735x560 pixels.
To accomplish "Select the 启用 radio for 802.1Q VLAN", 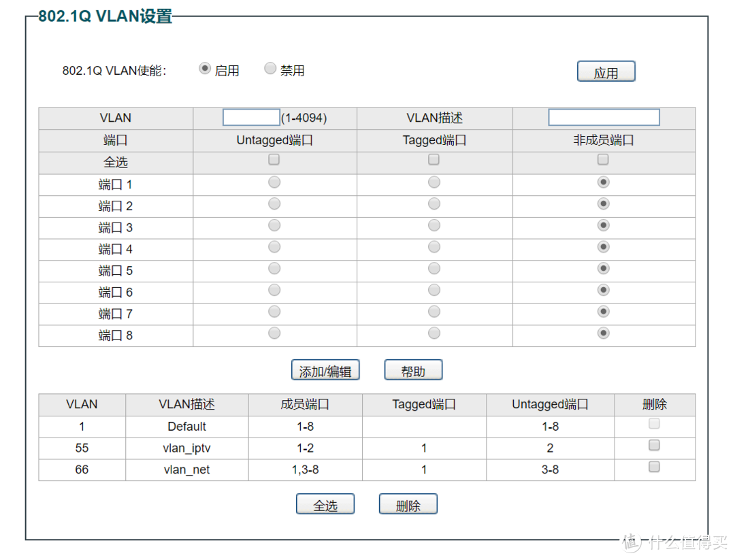I will click(x=204, y=69).
